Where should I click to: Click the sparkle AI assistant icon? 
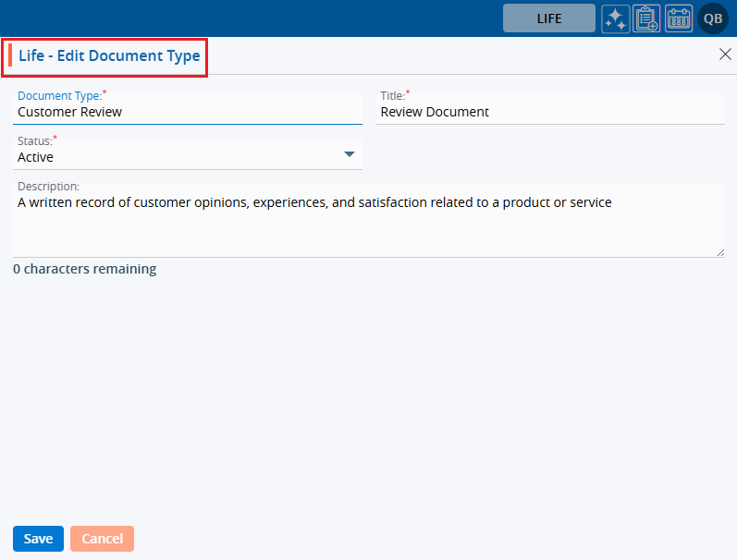(x=616, y=18)
